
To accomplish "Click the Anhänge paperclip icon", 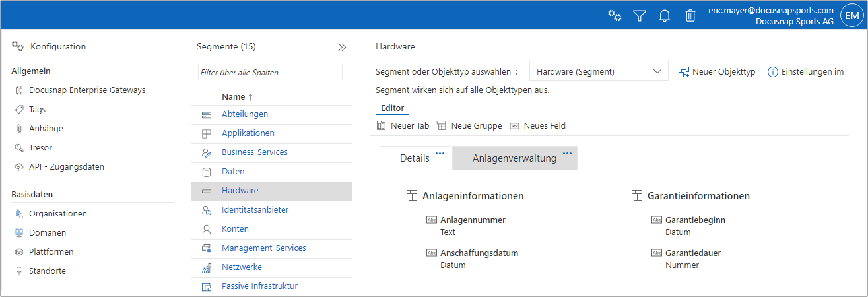I will [19, 129].
